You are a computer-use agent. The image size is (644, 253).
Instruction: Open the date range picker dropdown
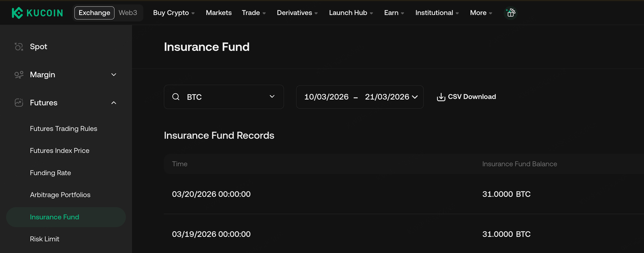click(x=415, y=97)
